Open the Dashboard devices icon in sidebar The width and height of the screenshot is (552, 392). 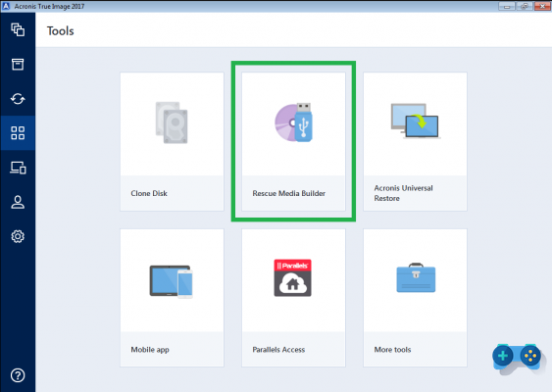[x=18, y=168]
